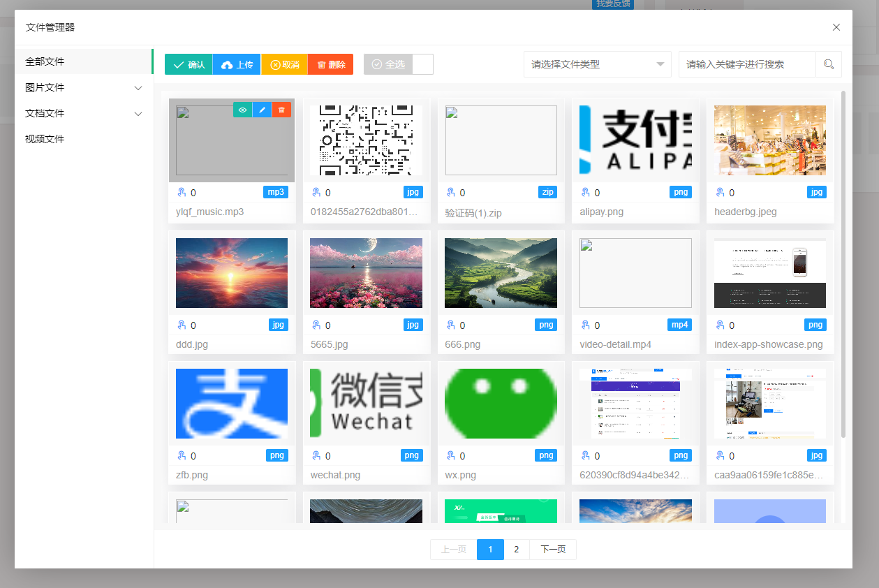Image resolution: width=879 pixels, height=588 pixels.
Task: Click the mp4 type badge on video-detail.mp4
Action: click(x=679, y=325)
